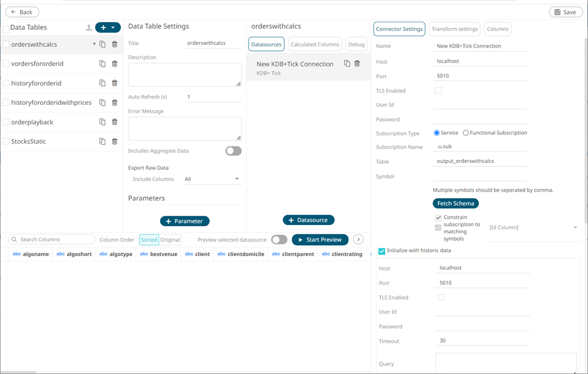This screenshot has height=374, width=588.
Task: Enable TLS for historic data host
Action: coord(441,297)
